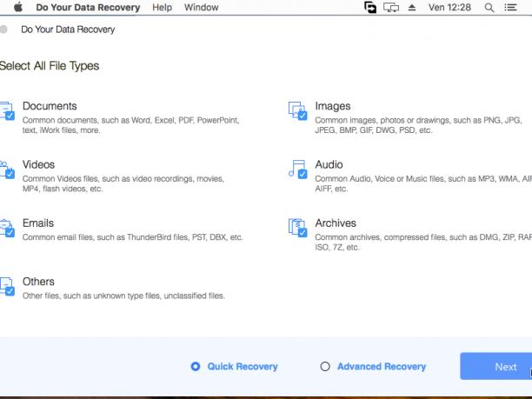
Task: Open the Window menu
Action: click(201, 8)
